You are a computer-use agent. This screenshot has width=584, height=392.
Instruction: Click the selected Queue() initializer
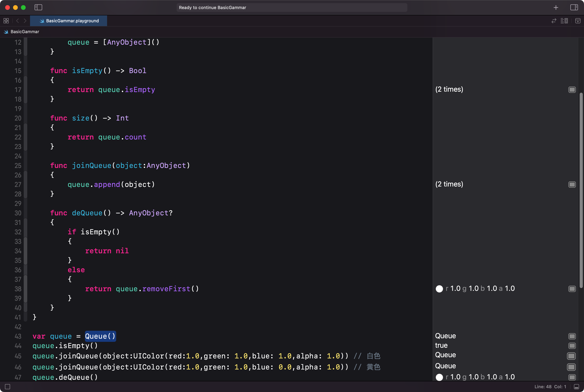[100, 336]
